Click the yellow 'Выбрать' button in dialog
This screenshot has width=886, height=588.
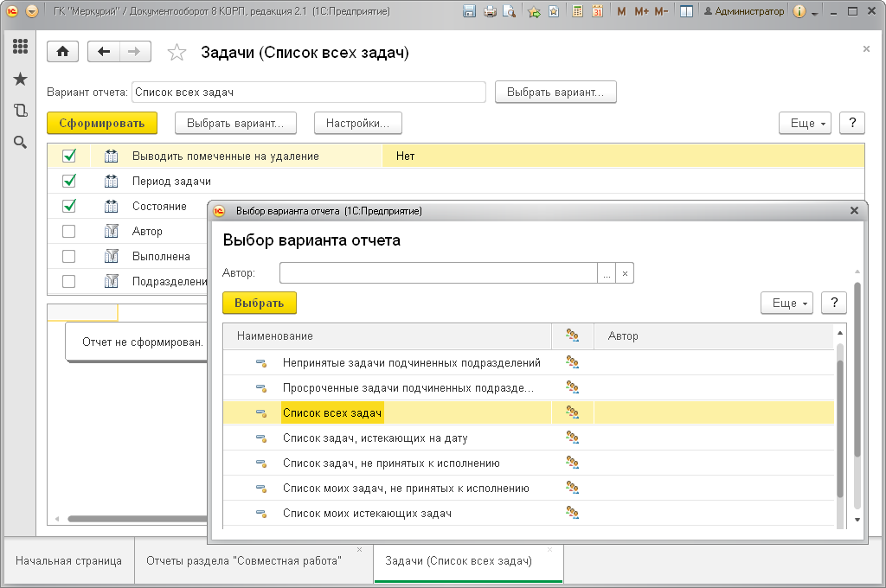tap(260, 304)
